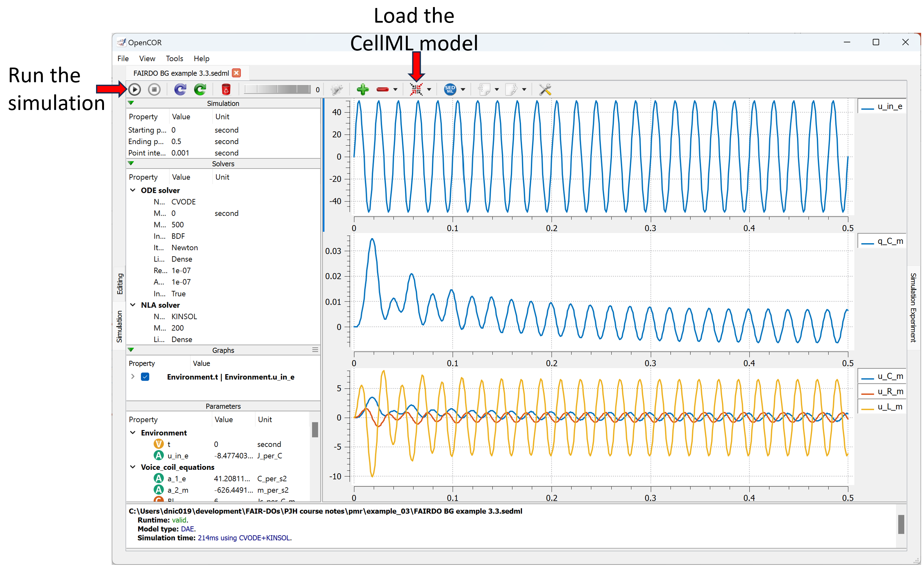Click the CellML model view icon
This screenshot has width=924, height=568.
pos(416,89)
